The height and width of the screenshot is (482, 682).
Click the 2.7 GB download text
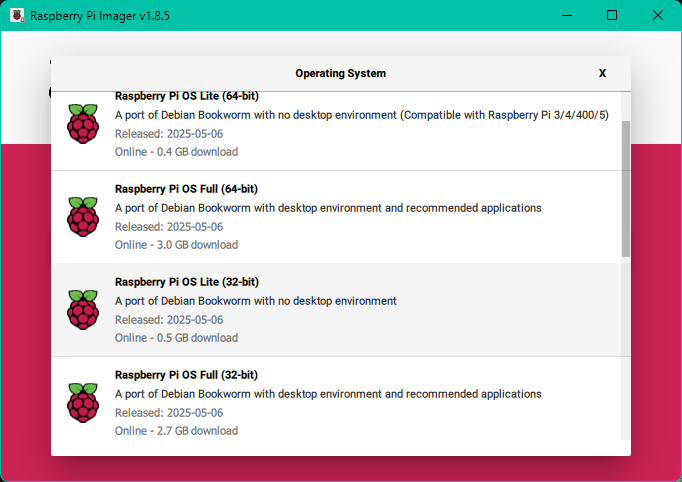click(176, 431)
